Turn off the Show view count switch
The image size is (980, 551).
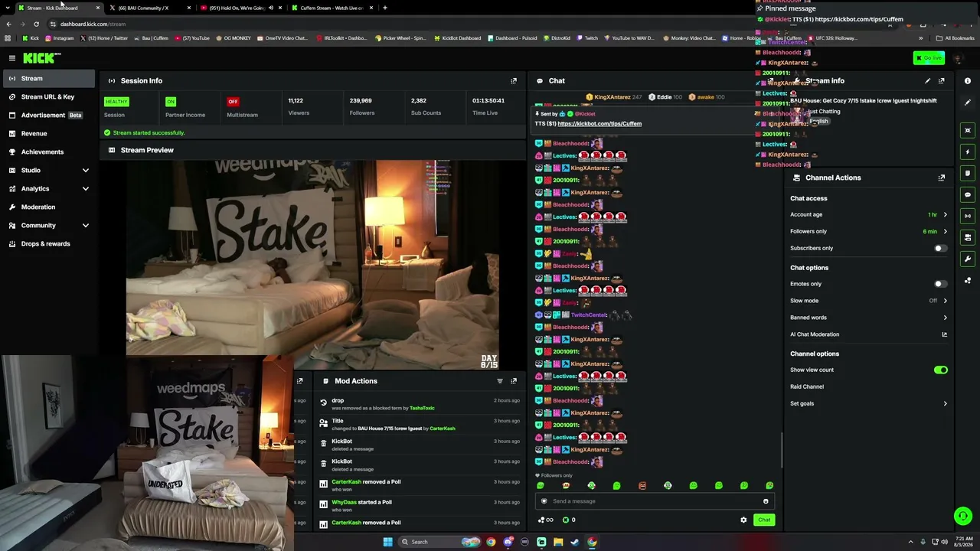pyautogui.click(x=941, y=370)
